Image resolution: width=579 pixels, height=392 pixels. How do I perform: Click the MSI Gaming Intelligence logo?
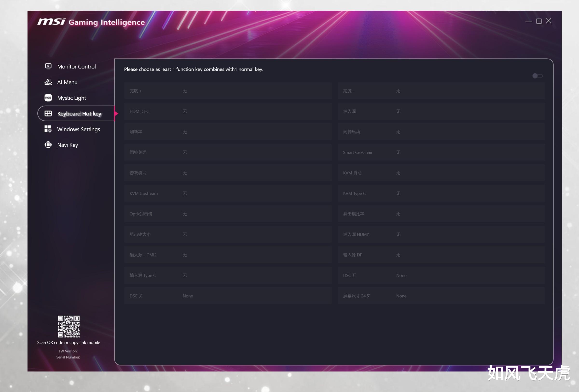tap(91, 22)
